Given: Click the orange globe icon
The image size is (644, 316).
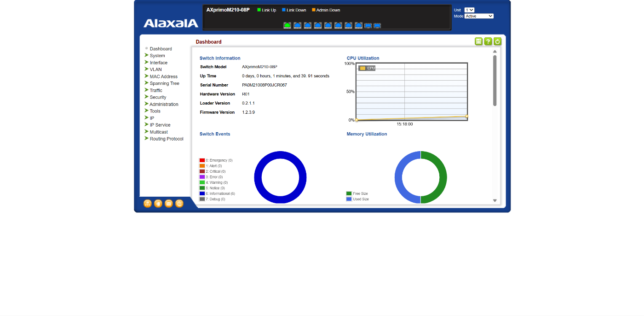Looking at the screenshot, I should pos(179,203).
